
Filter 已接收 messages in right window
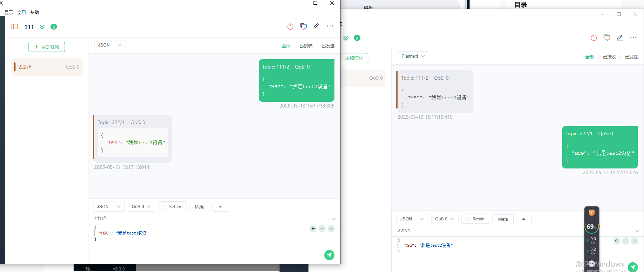tap(609, 57)
